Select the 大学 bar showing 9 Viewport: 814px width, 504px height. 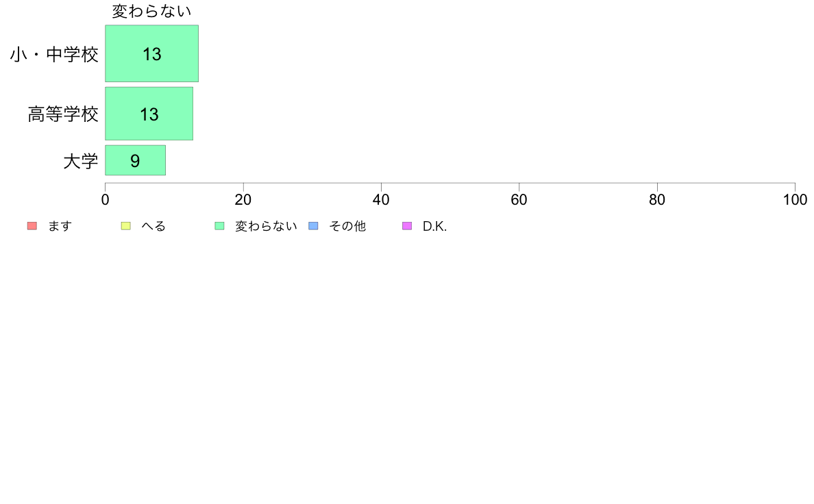(136, 160)
